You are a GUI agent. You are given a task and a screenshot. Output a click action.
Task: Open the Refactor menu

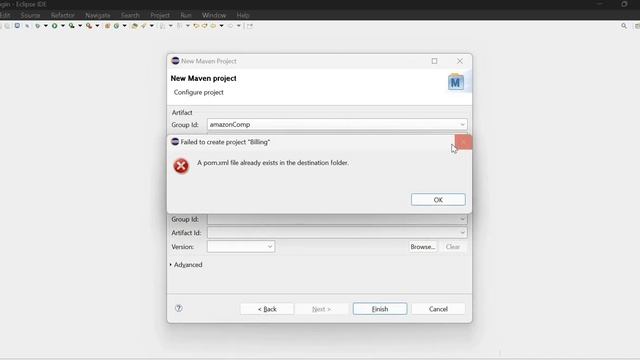(x=62, y=15)
